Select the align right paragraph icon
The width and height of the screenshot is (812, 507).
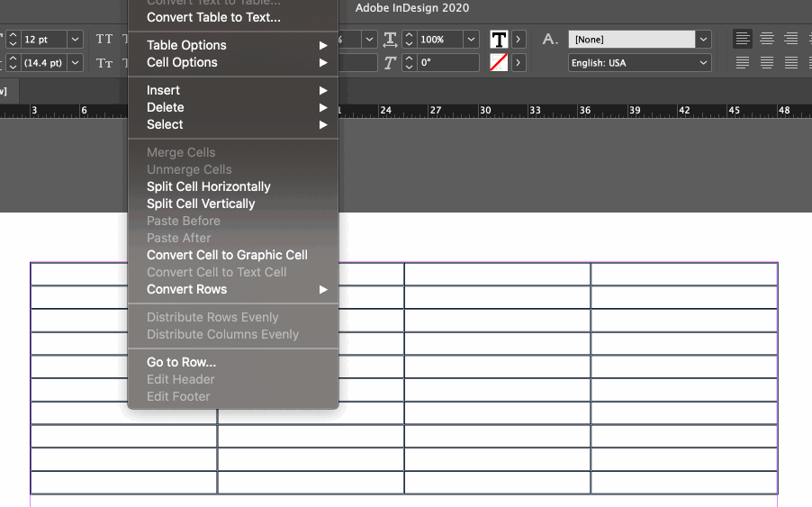coord(790,39)
